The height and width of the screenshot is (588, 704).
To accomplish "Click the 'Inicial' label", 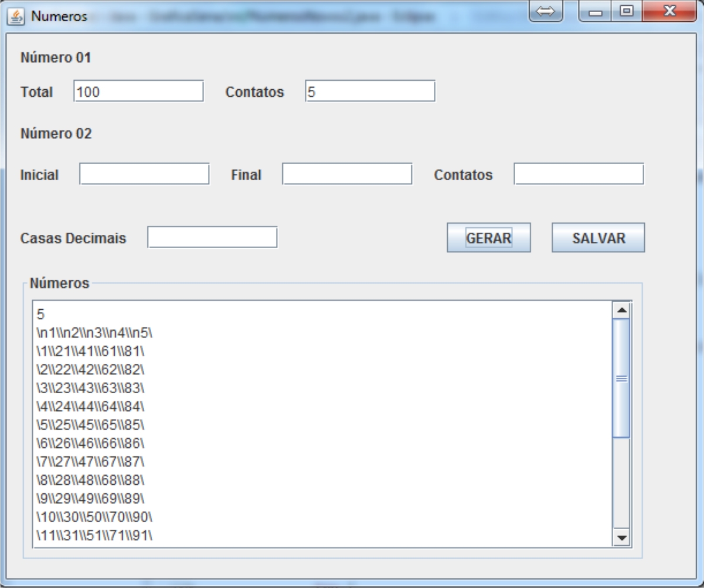I will tap(39, 175).
